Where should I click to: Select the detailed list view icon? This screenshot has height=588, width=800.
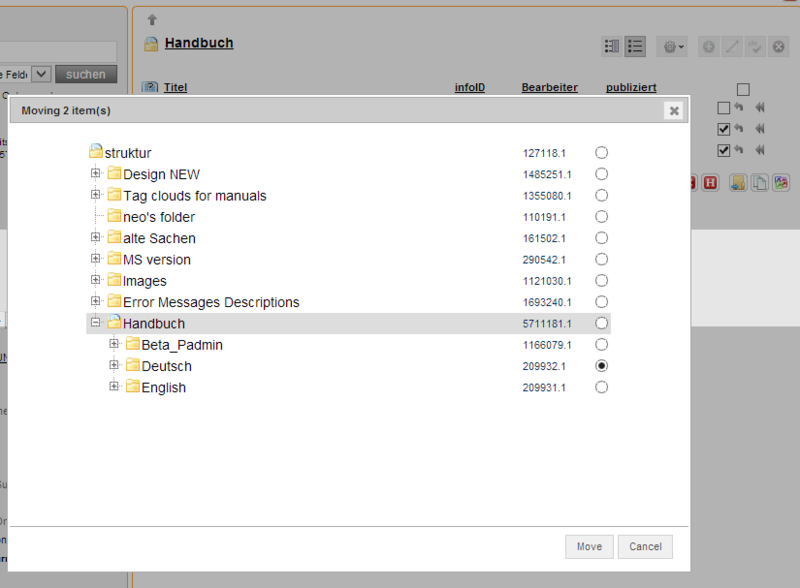coord(611,46)
